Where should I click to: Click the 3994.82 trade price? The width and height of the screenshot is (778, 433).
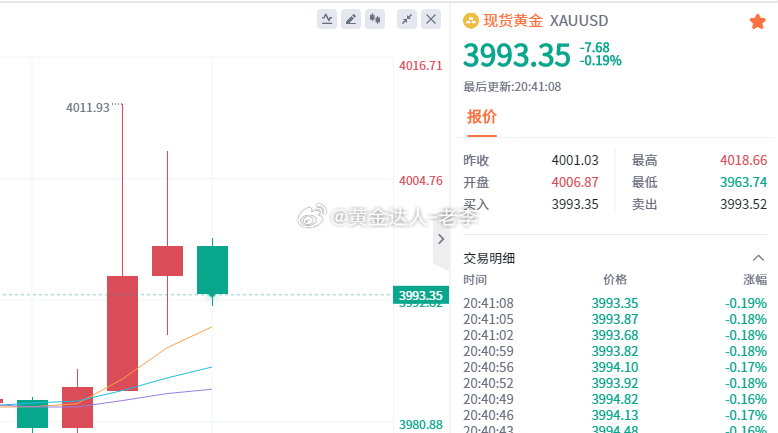click(x=615, y=399)
